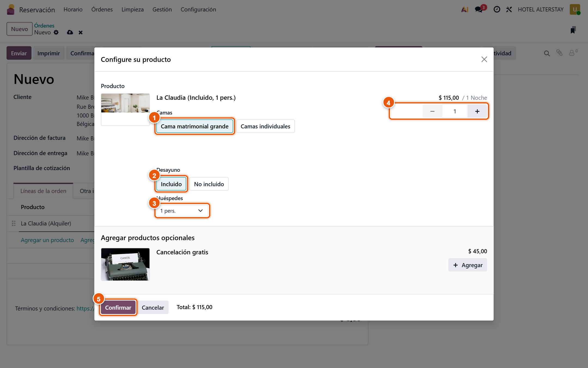The image size is (588, 368).
Task: Open the activities clock icon
Action: point(497,10)
